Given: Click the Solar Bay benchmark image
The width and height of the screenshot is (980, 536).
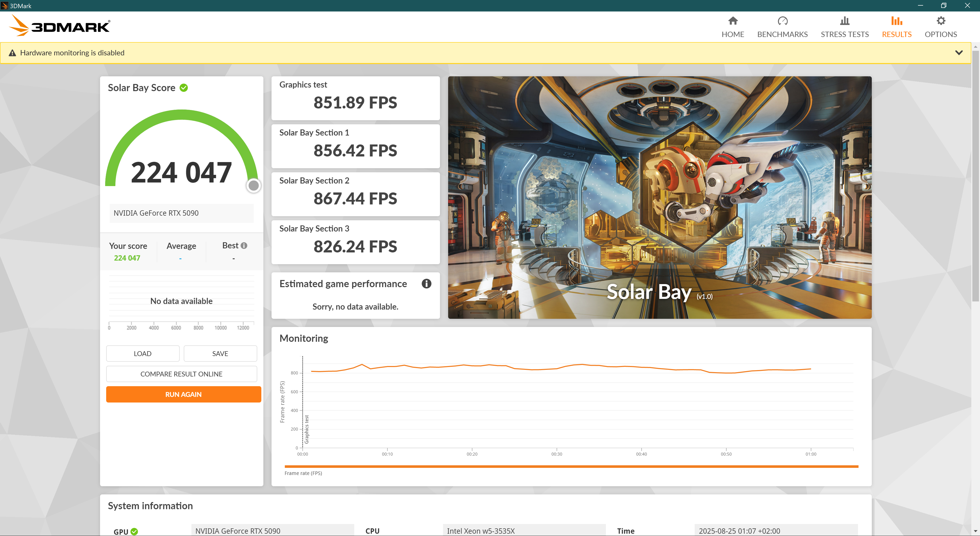Looking at the screenshot, I should click(x=659, y=198).
